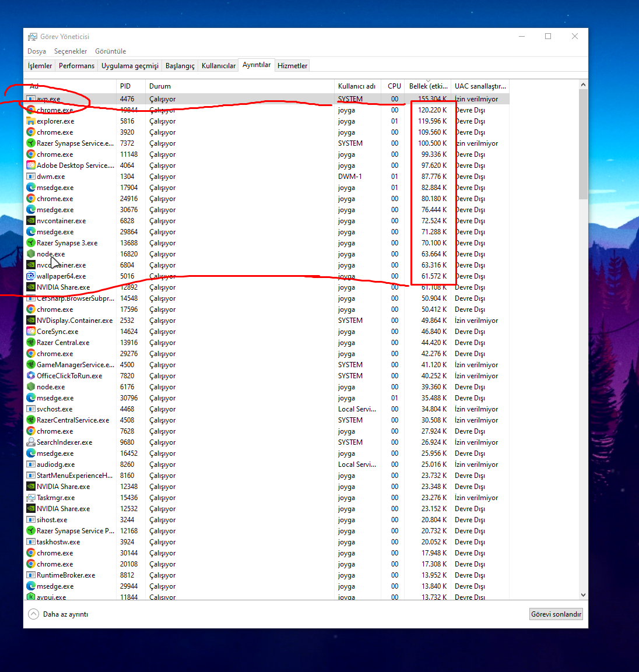Click the PID value 3920
Image resolution: width=639 pixels, height=672 pixels.
coord(127,132)
